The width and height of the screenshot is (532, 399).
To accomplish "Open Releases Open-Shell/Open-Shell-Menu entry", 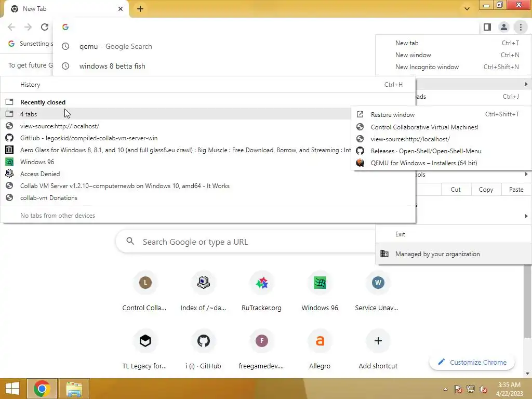I will point(442,151).
